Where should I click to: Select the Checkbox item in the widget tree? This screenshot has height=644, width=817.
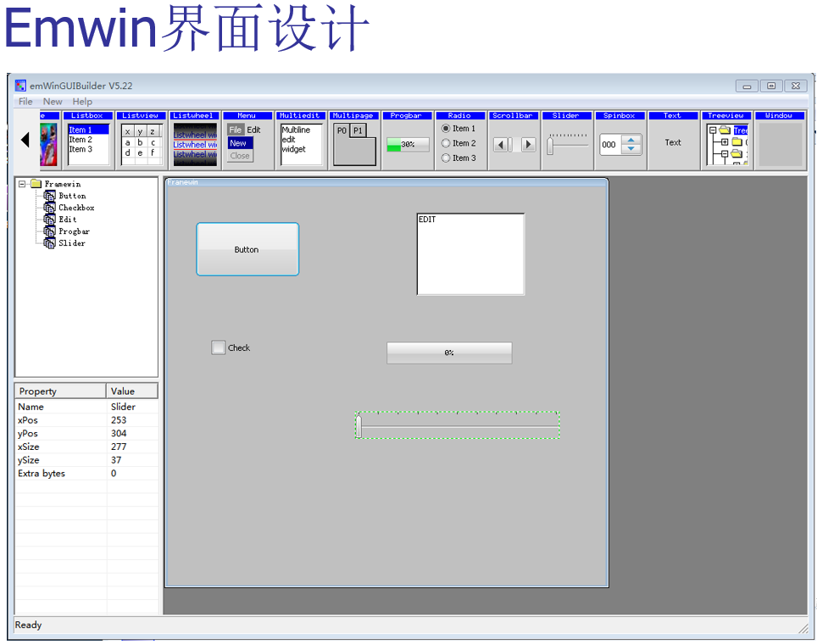[76, 208]
